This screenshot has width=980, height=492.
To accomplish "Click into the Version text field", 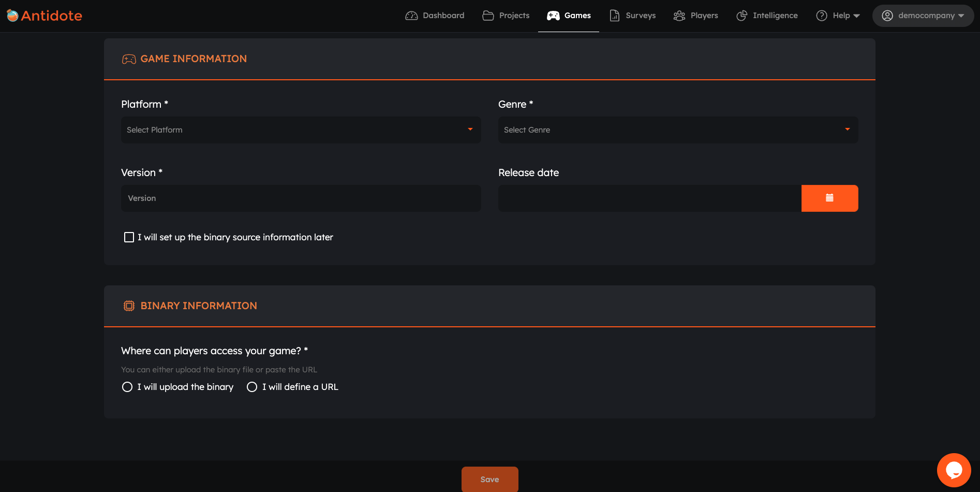I will [301, 198].
